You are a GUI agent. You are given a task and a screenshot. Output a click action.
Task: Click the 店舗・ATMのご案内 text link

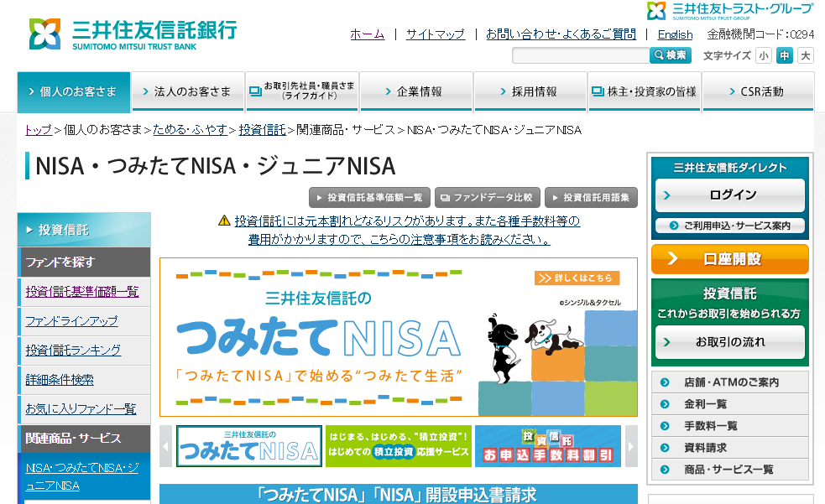pyautogui.click(x=731, y=382)
